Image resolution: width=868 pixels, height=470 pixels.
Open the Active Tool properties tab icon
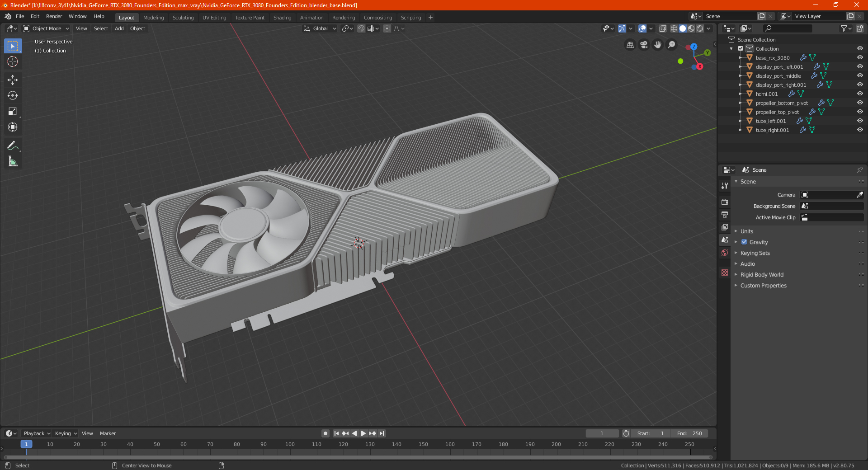pos(725,185)
